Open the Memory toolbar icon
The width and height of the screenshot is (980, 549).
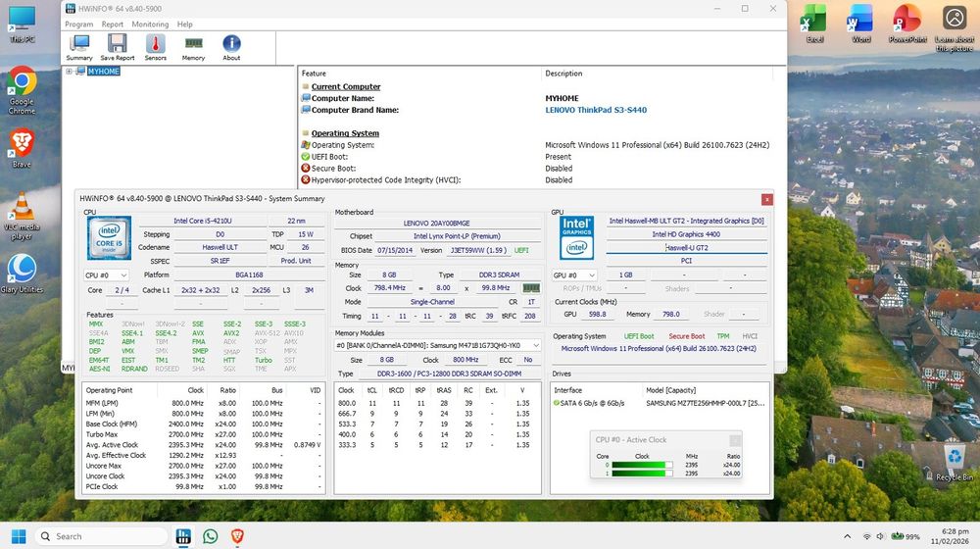click(x=193, y=47)
